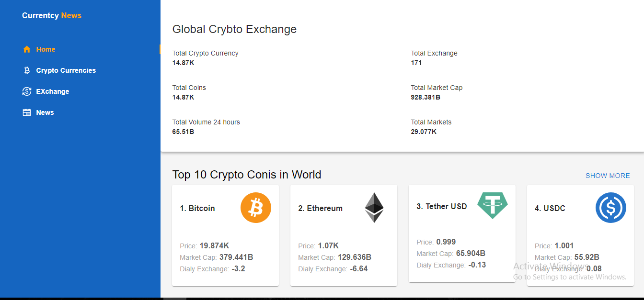This screenshot has width=644, height=300.
Task: Open the 1. Bitcoin card title
Action: coord(197,208)
